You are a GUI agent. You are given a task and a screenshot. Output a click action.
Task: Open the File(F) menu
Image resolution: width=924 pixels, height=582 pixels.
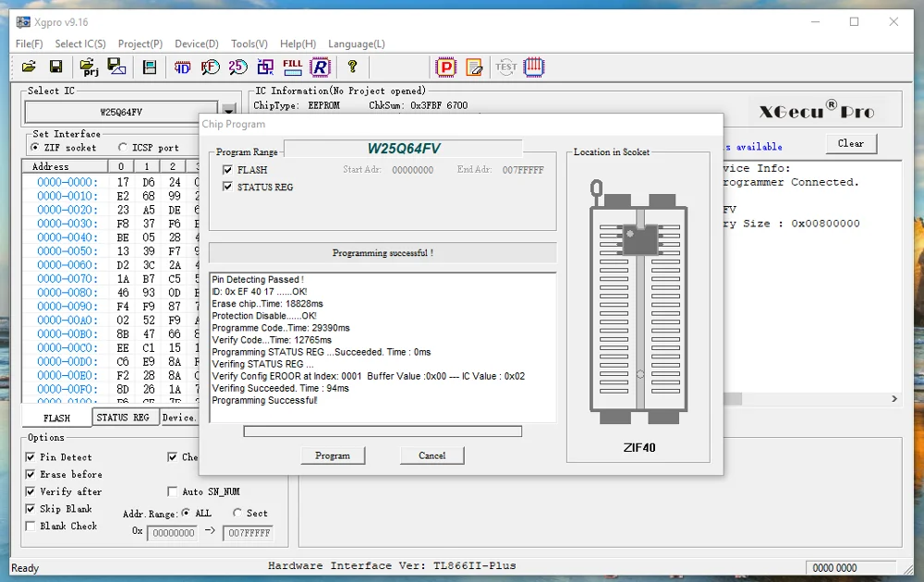pyautogui.click(x=30, y=43)
